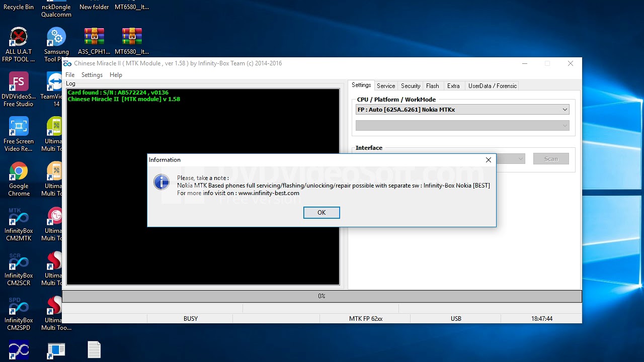Open the text document icon at desktop bottom

coord(94,350)
